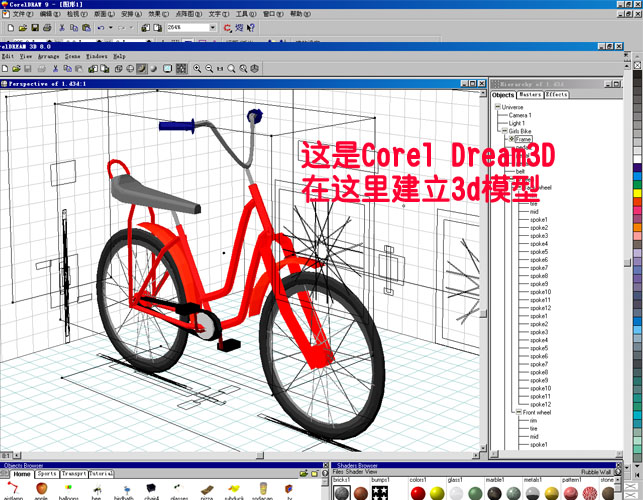This screenshot has height=500, width=643.
Task: Click the render preview monitor icon
Action: point(167,69)
